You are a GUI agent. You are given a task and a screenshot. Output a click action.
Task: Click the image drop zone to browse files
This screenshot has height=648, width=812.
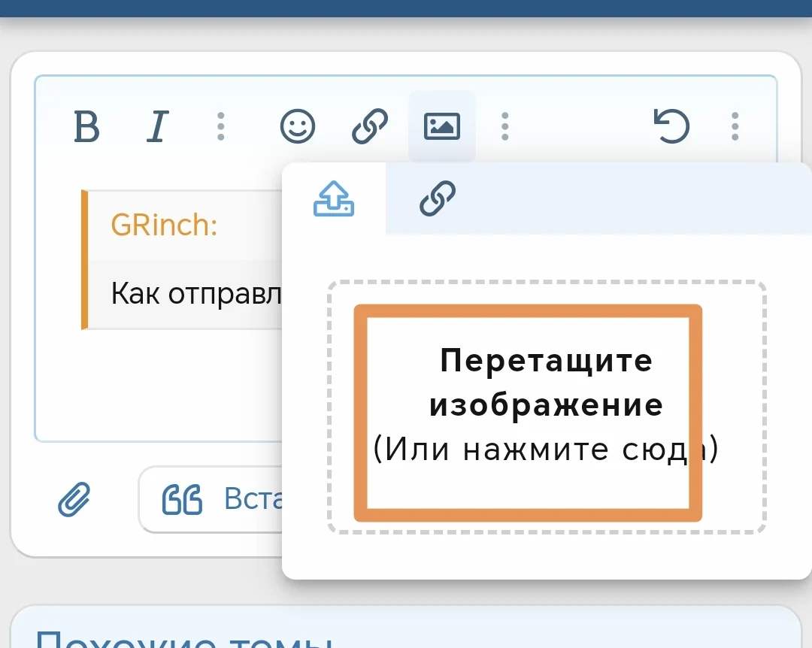[528, 411]
